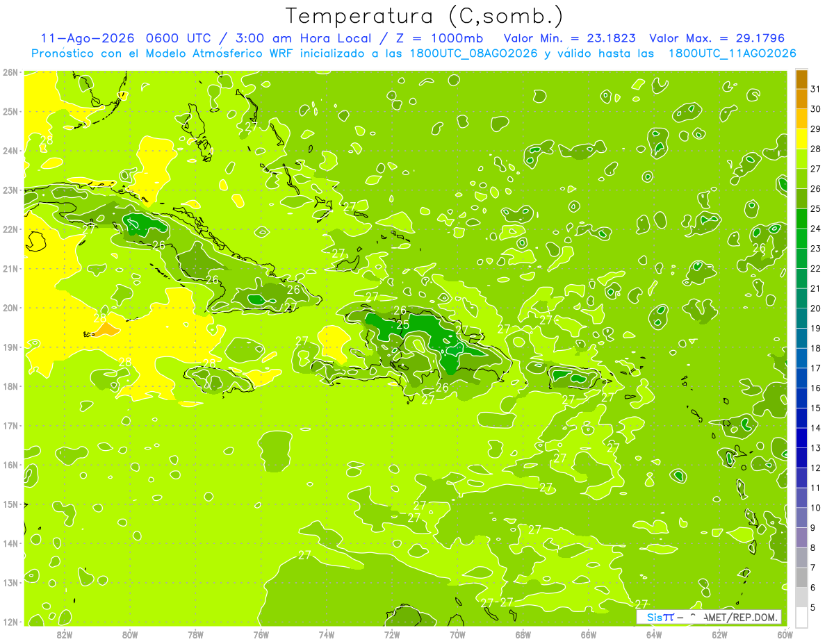
Task: Click the light gray legend swatch between 6 and 7
Action: (802, 577)
